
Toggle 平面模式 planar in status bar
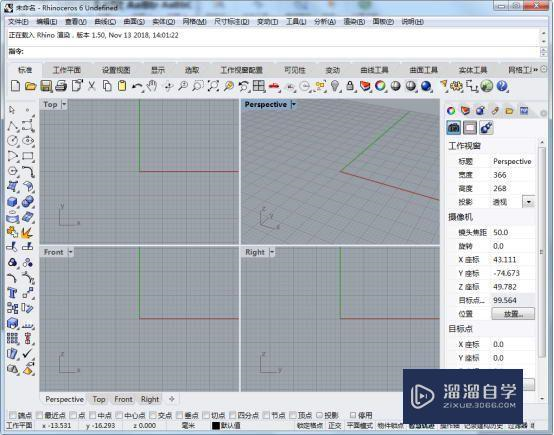[x=359, y=425]
